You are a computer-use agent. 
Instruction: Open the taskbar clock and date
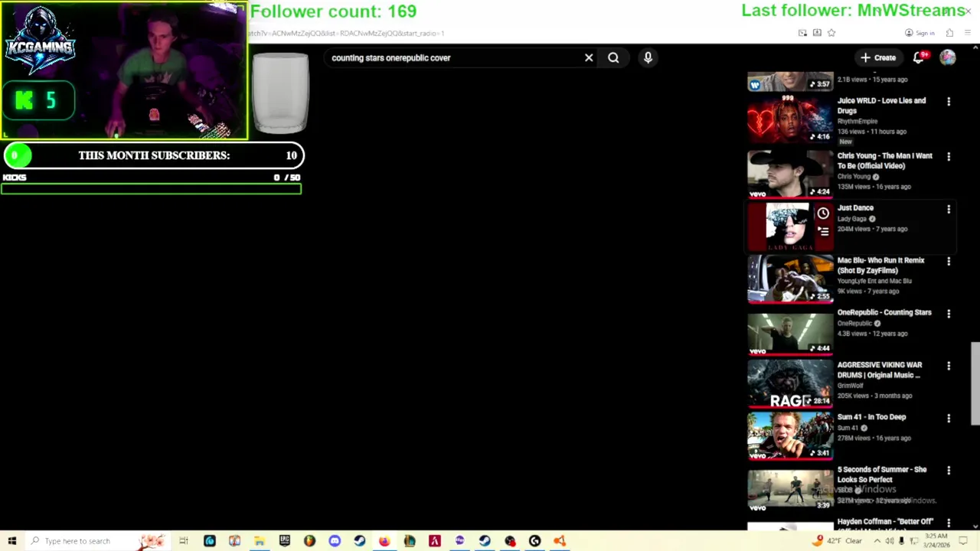point(936,541)
